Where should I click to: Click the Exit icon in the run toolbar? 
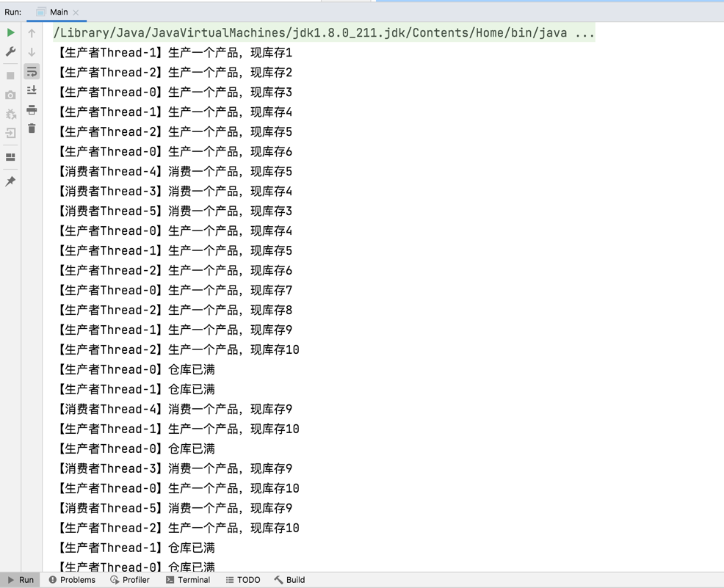pos(10,134)
